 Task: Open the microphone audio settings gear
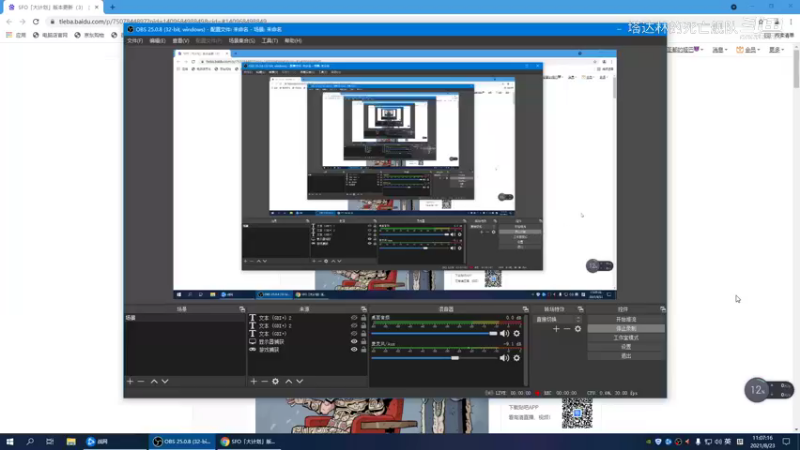coord(516,358)
